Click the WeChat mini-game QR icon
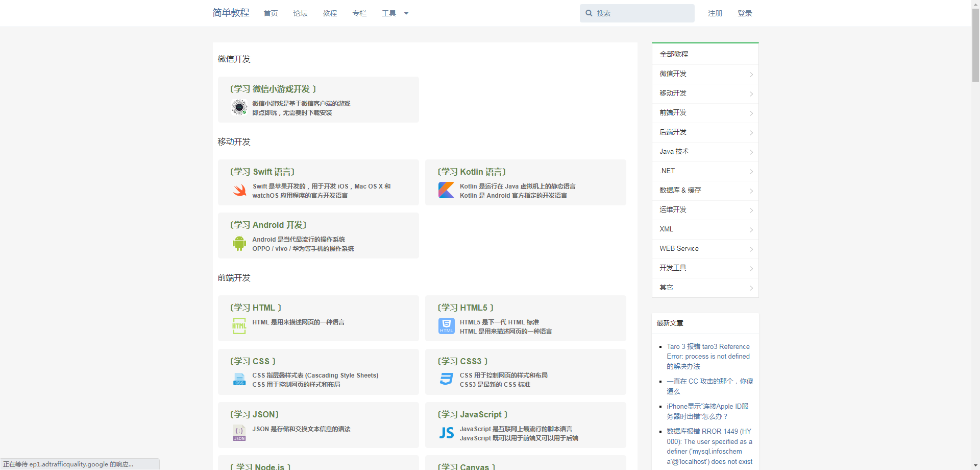The image size is (980, 470). coord(239,107)
